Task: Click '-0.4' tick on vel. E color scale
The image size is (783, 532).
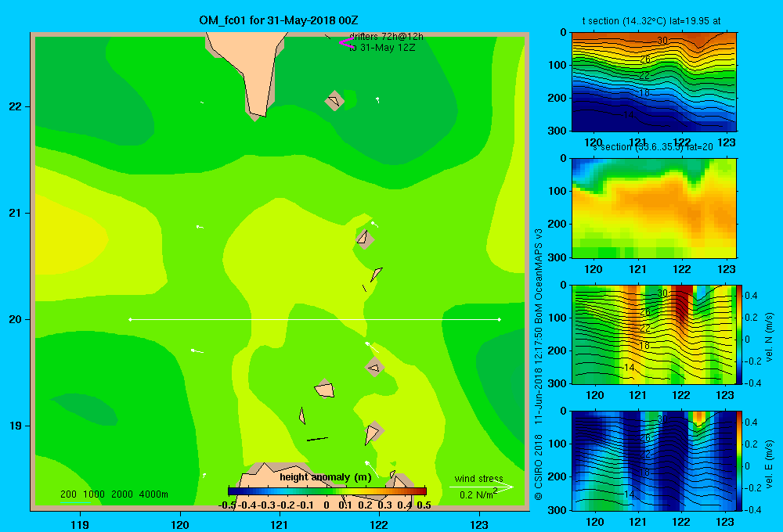Action: tap(751, 509)
